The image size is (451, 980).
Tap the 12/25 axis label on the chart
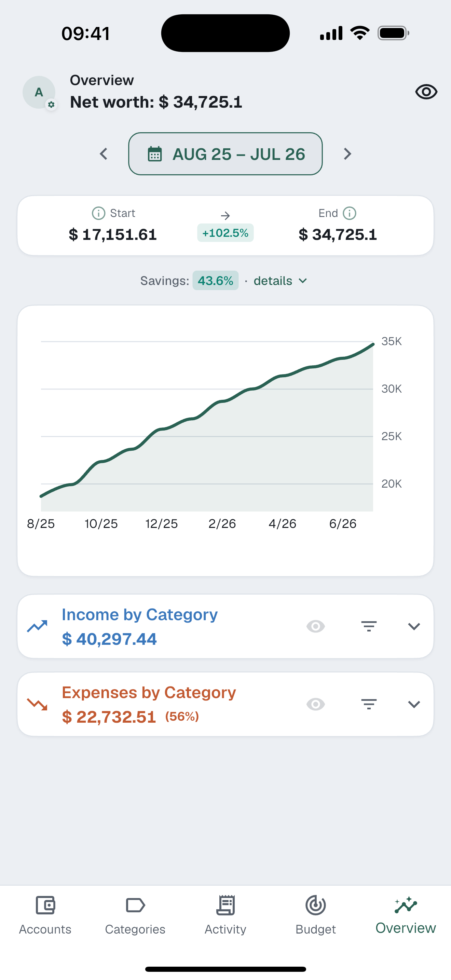(x=162, y=524)
